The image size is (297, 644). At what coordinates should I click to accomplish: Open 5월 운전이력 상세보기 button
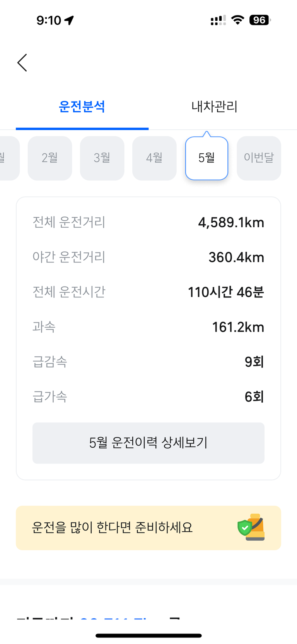tap(148, 443)
